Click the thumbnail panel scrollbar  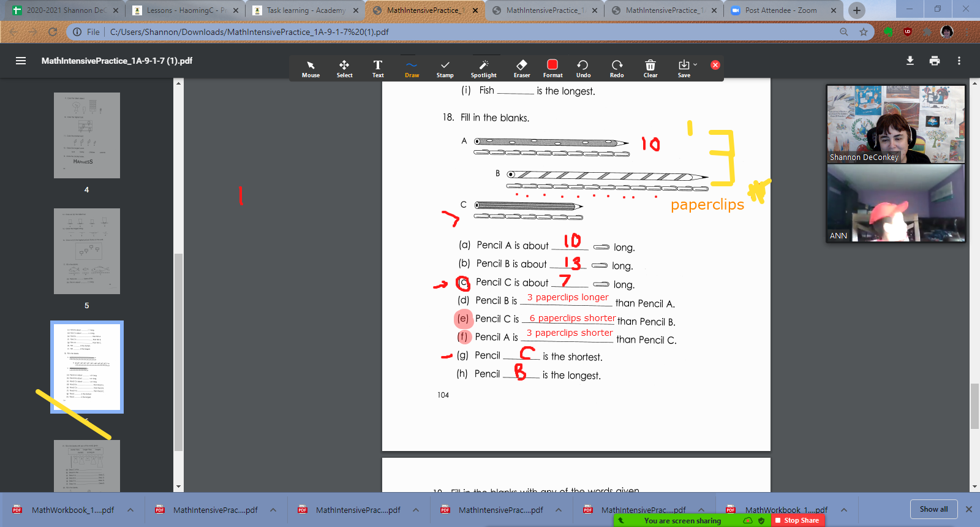(179, 352)
